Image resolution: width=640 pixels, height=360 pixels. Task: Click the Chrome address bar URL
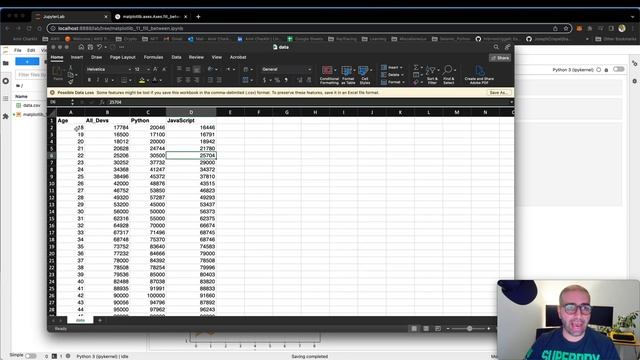coord(121,29)
